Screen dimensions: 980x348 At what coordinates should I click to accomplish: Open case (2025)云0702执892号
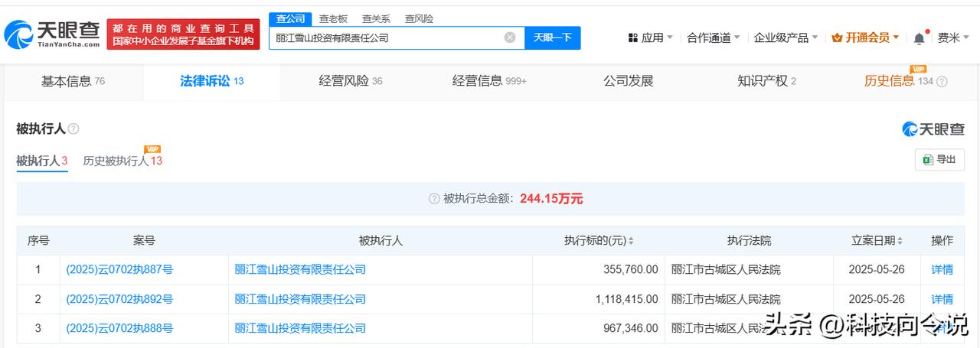(119, 299)
